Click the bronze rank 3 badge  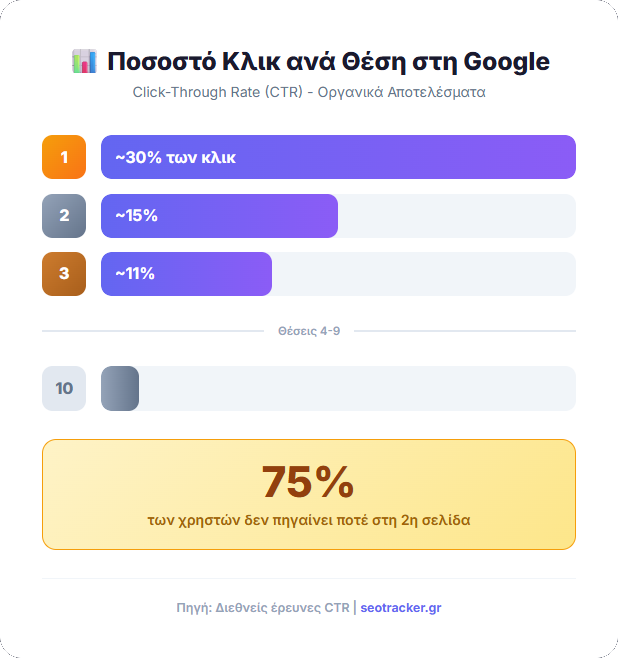(64, 274)
